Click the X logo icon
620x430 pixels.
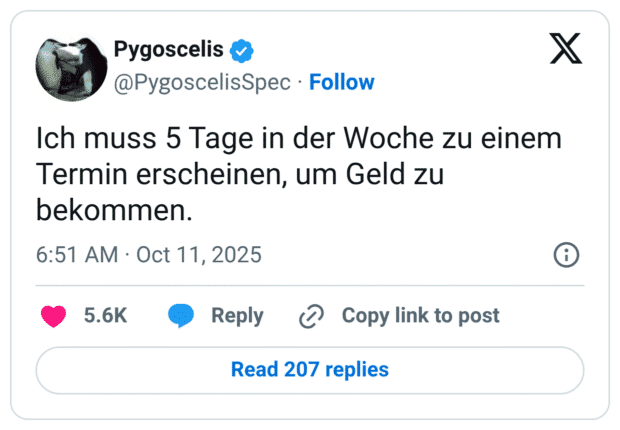(565, 50)
